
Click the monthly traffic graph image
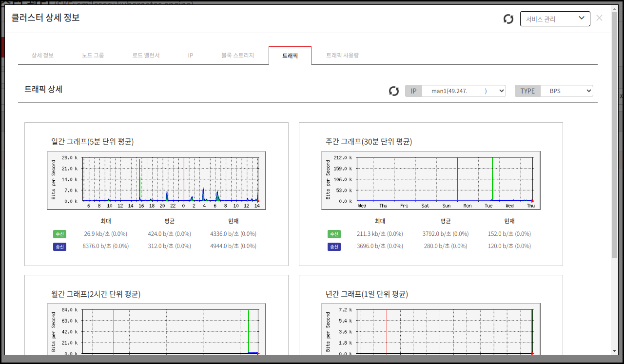[156, 329]
